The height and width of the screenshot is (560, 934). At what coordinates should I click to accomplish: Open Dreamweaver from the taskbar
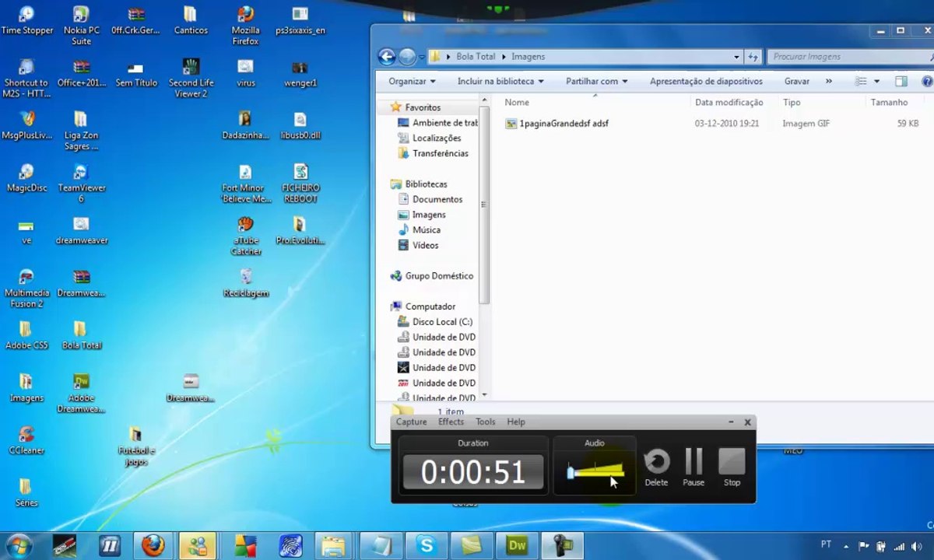pos(517,545)
